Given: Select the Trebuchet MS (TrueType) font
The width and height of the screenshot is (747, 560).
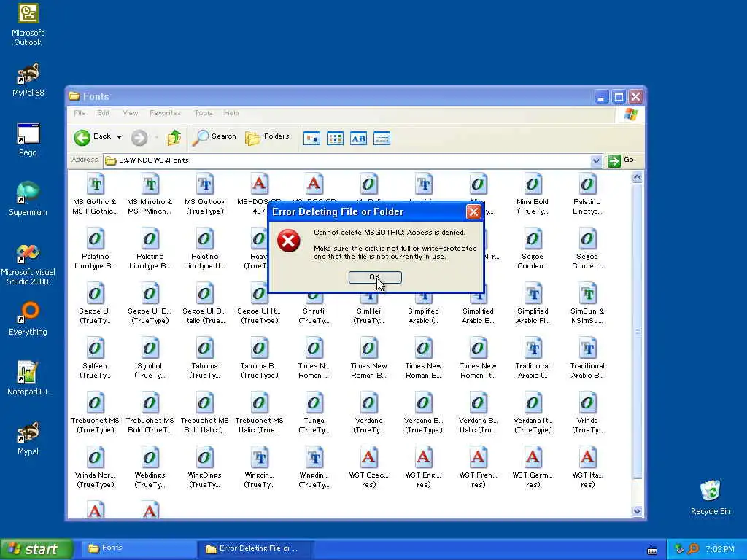Looking at the screenshot, I should click(x=95, y=413).
